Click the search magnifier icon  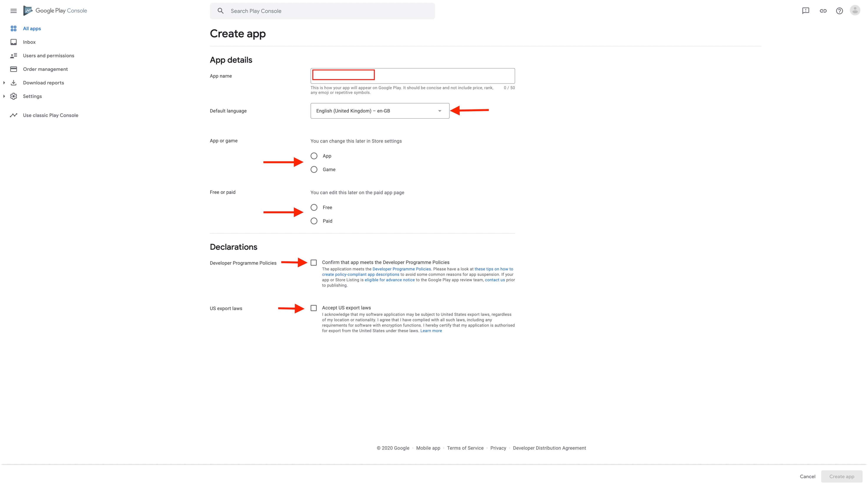tap(220, 11)
